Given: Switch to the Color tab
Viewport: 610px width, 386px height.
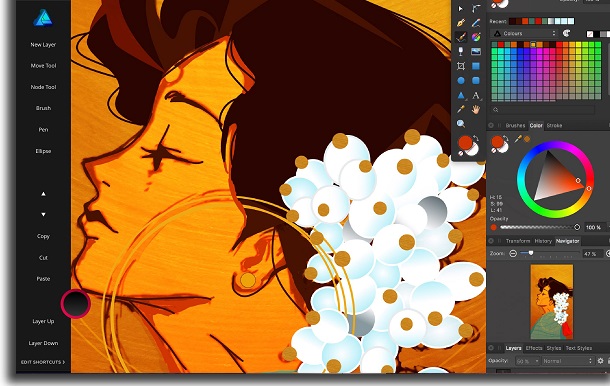Looking at the screenshot, I should [536, 125].
